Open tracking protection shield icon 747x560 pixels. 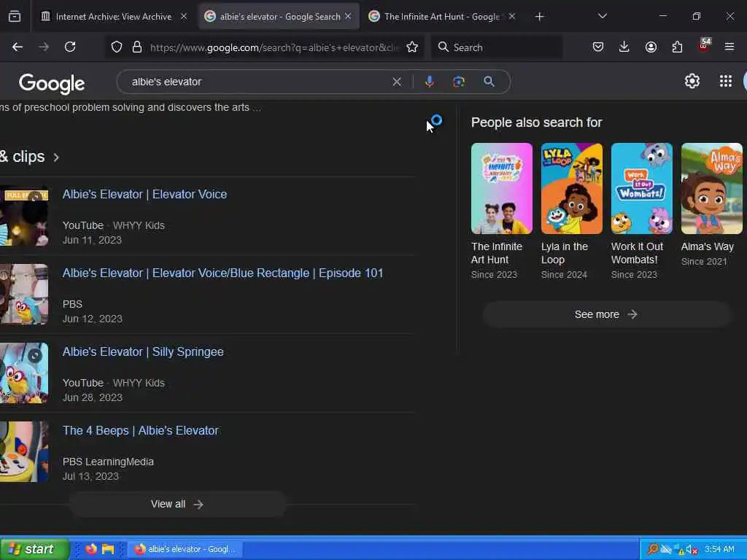point(117,47)
